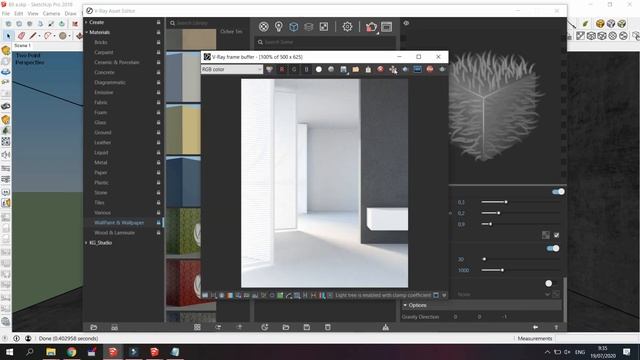Open the File menu in SketchUp

6,13
